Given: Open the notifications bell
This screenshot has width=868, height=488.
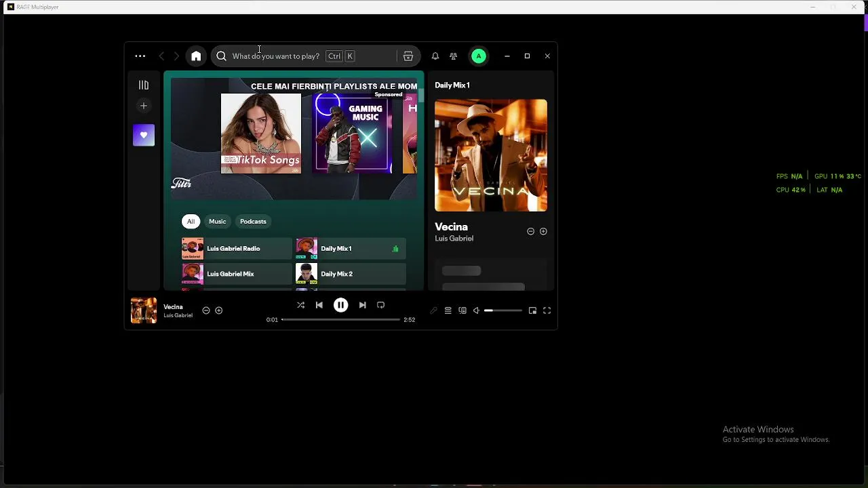Looking at the screenshot, I should tap(435, 56).
